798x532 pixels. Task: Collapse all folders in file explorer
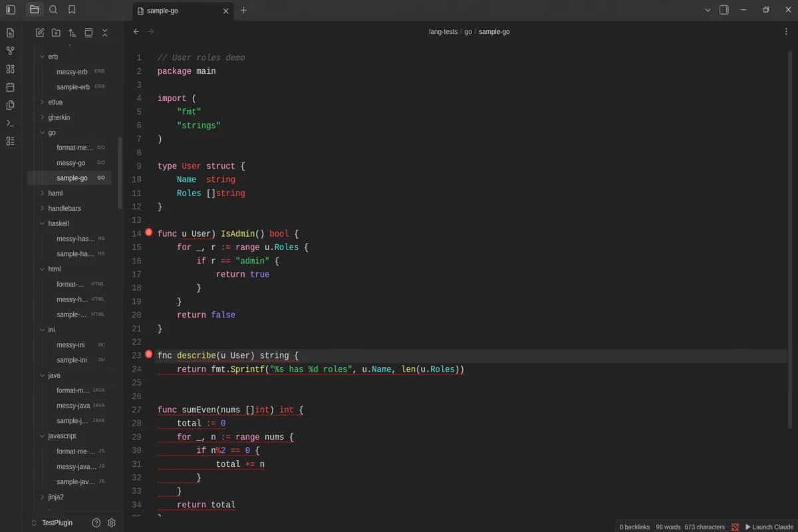(104, 33)
